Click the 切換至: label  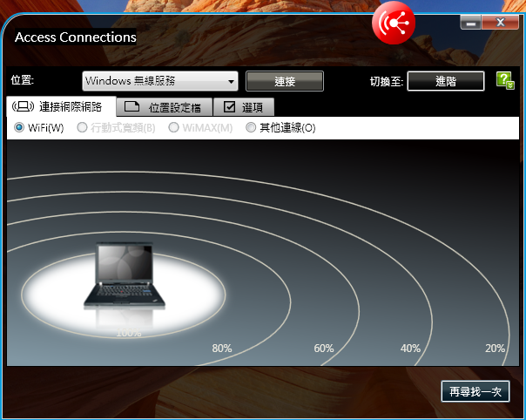tap(387, 81)
